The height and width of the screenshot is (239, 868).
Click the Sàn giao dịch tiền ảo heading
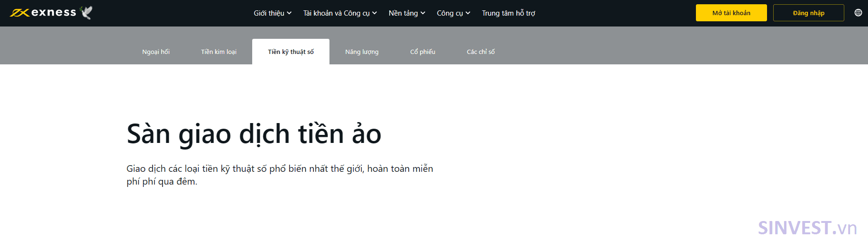click(x=254, y=134)
